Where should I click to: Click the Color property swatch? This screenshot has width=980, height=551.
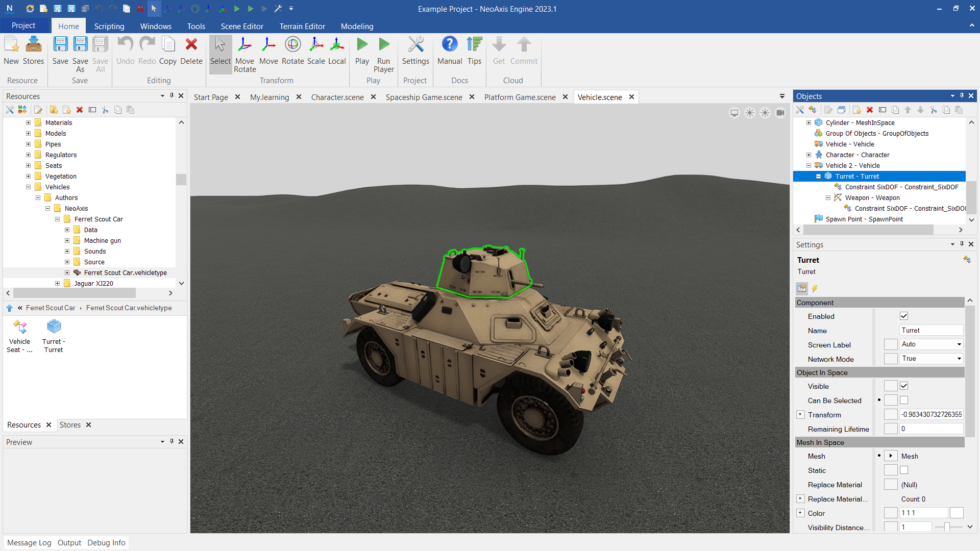957,513
